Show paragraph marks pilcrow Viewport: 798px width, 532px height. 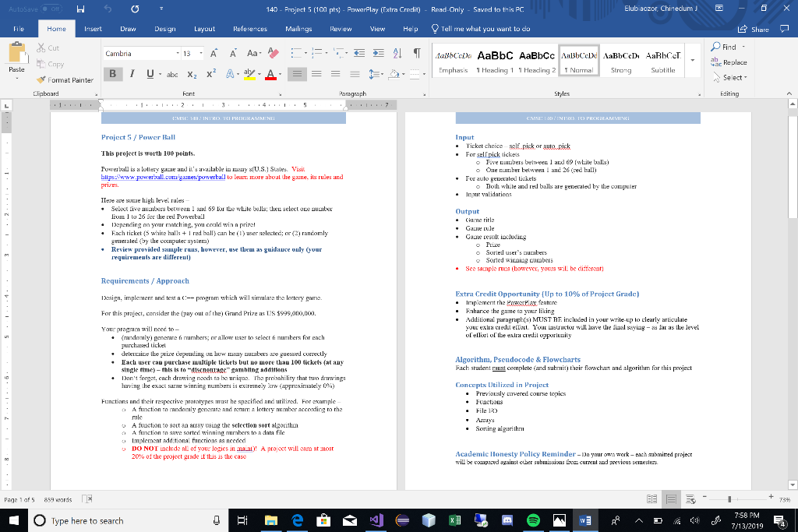pyautogui.click(x=417, y=53)
